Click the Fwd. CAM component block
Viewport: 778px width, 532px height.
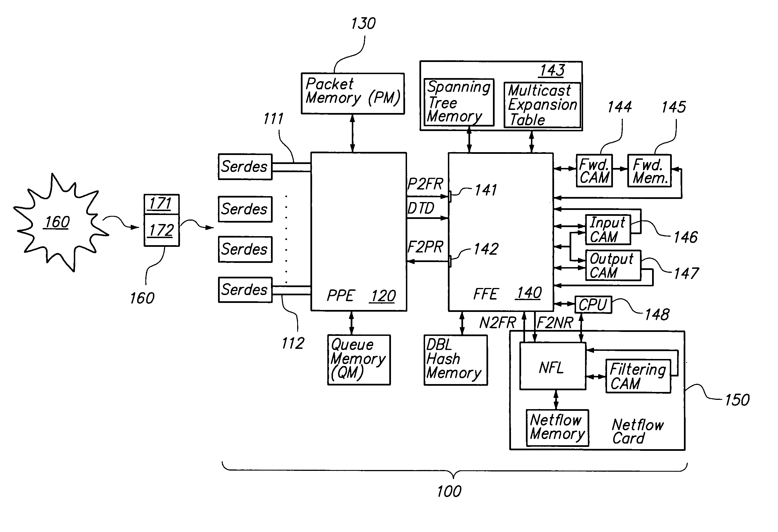[597, 171]
